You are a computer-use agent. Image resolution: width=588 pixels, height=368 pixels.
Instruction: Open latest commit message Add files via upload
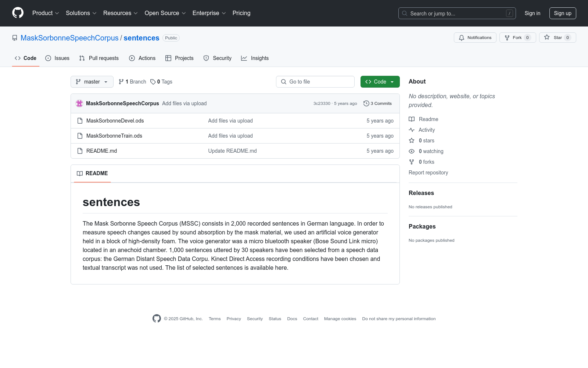click(184, 103)
